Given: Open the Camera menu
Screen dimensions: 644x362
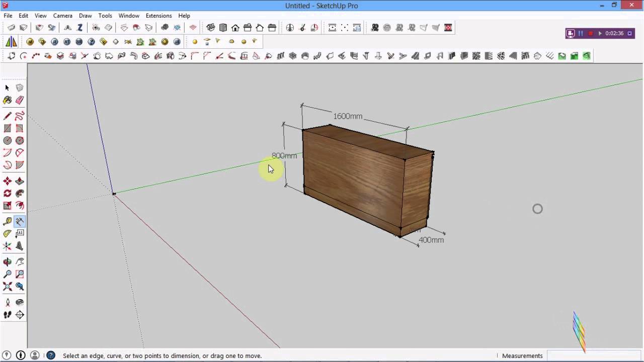Looking at the screenshot, I should pyautogui.click(x=63, y=16).
